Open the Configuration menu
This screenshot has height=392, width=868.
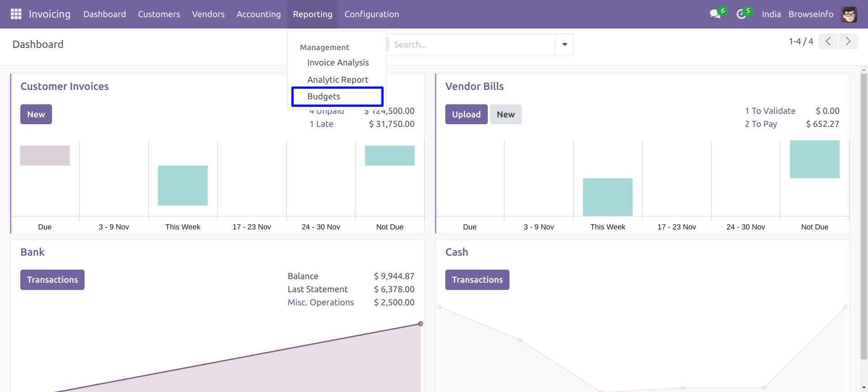[x=371, y=14]
